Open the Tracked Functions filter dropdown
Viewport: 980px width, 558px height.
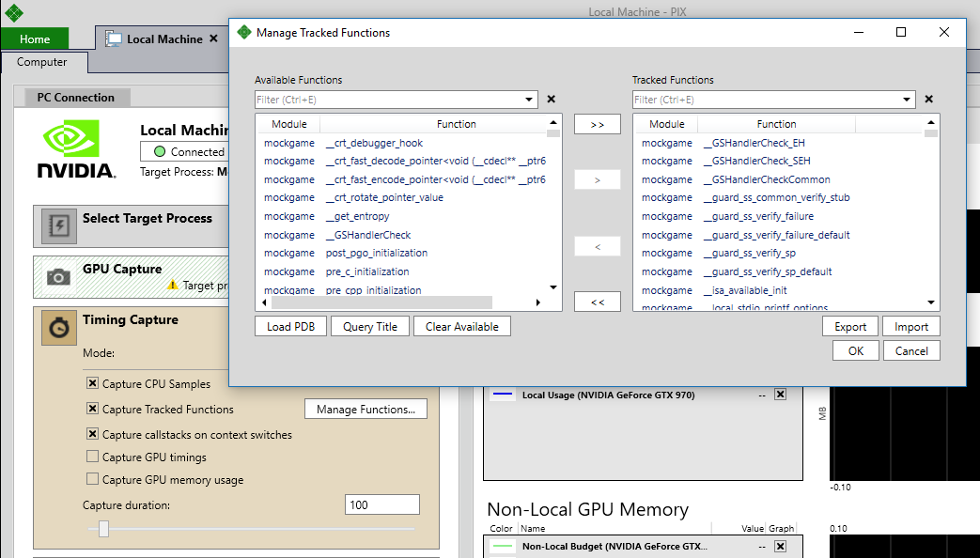pyautogui.click(x=907, y=100)
